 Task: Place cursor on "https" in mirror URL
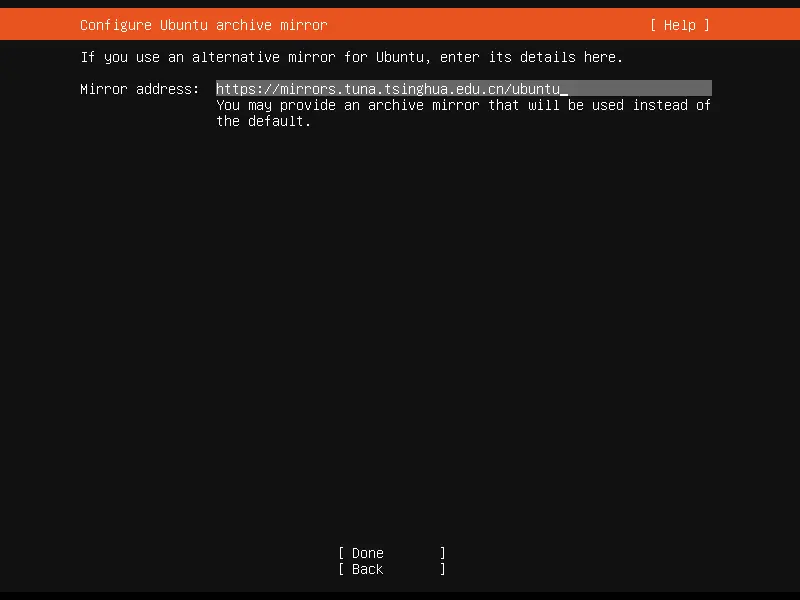[236, 89]
